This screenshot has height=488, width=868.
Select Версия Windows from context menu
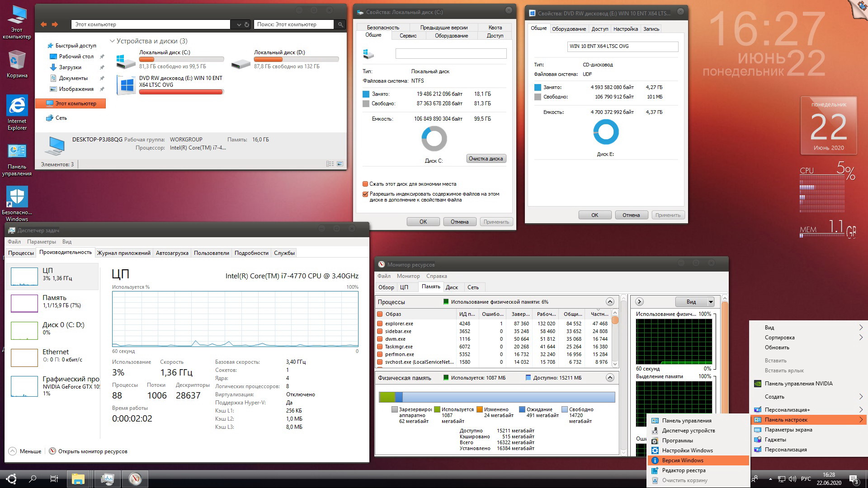(x=683, y=460)
